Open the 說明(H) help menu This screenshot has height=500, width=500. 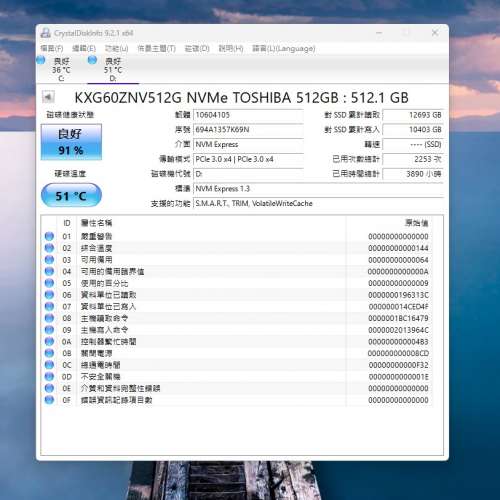tap(231, 49)
